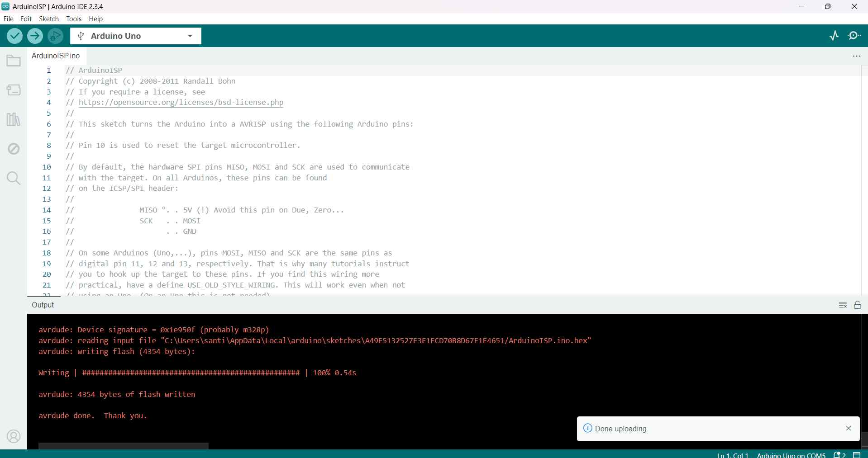Click 'avrdude done. Thank you.' line

click(93, 416)
